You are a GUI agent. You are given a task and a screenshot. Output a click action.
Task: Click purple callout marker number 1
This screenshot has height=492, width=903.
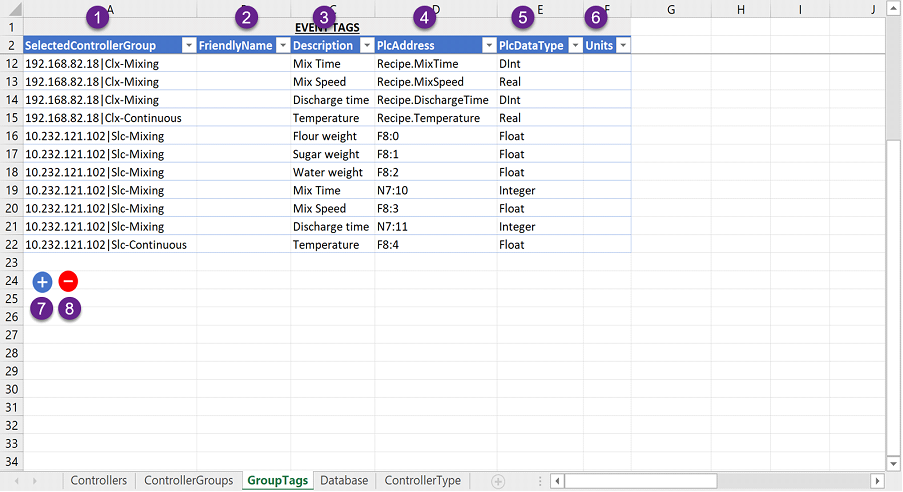(x=96, y=17)
